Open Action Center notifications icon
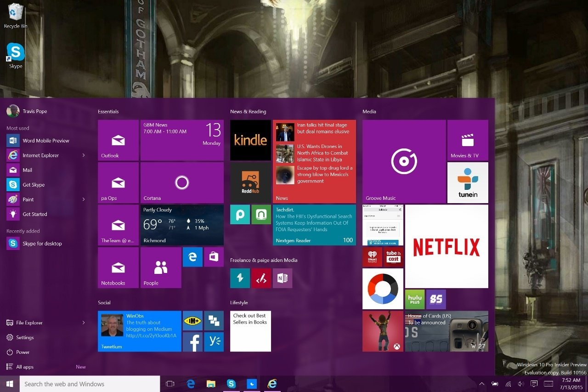Viewport: 588px width, 392px height. coord(534,384)
